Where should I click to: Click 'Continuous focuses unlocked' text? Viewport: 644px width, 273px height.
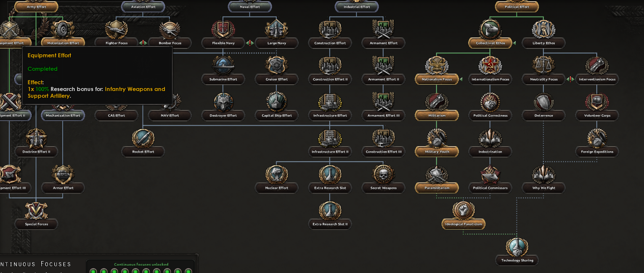pos(141,265)
